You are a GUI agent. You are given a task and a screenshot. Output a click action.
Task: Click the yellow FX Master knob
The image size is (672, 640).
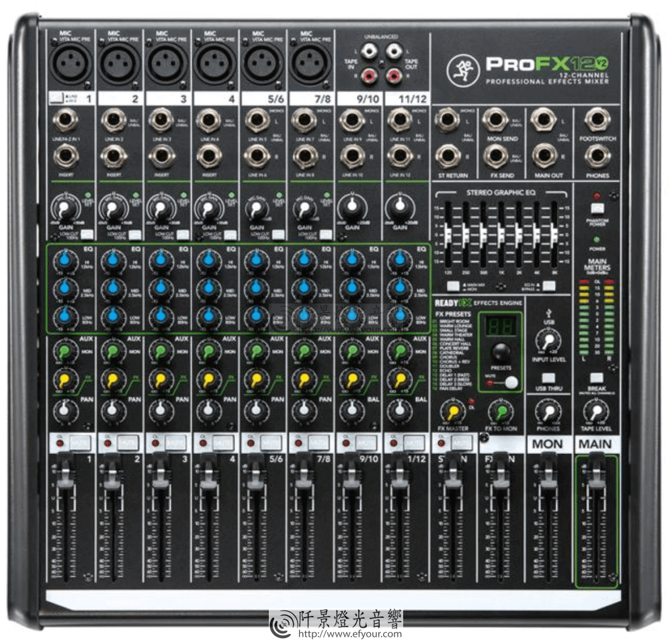[452, 412]
